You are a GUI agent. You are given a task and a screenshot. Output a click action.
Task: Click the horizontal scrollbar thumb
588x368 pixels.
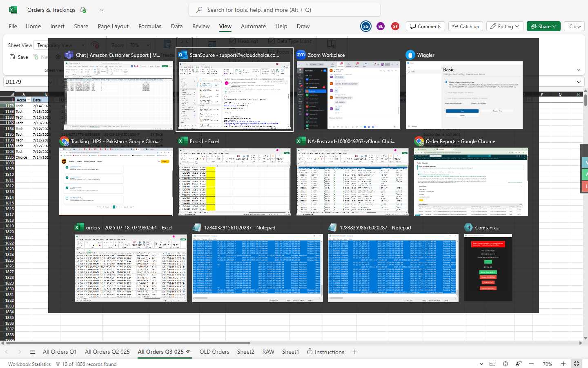[x=128, y=343]
